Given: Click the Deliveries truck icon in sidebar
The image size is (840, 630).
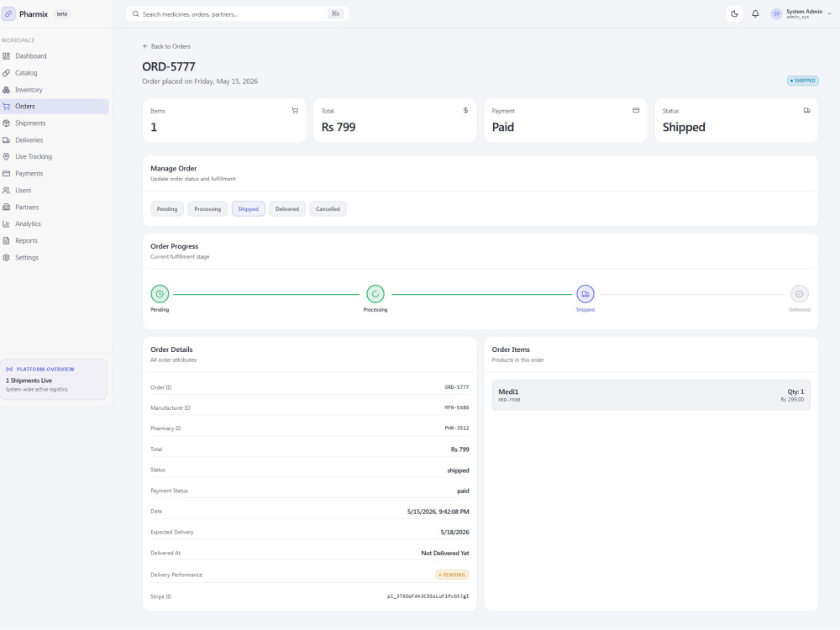Looking at the screenshot, I should [7, 140].
